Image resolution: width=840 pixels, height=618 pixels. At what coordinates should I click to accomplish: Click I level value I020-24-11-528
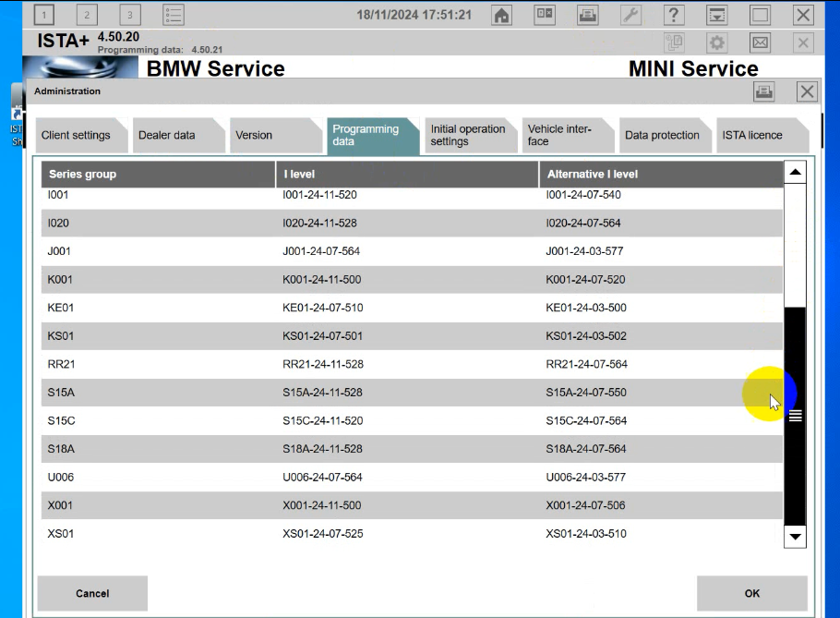pos(319,223)
